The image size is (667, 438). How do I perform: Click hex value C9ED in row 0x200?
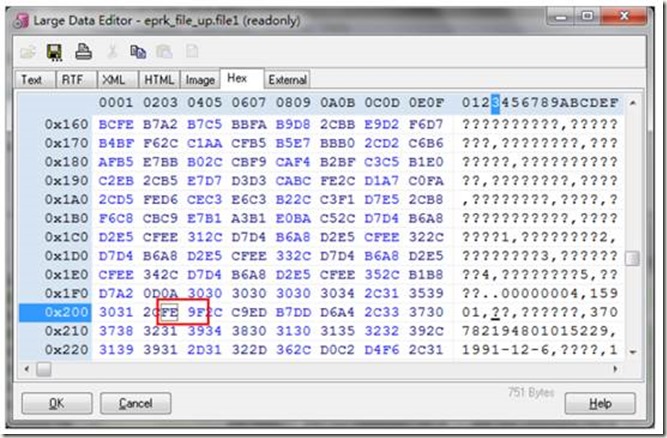pyautogui.click(x=249, y=312)
